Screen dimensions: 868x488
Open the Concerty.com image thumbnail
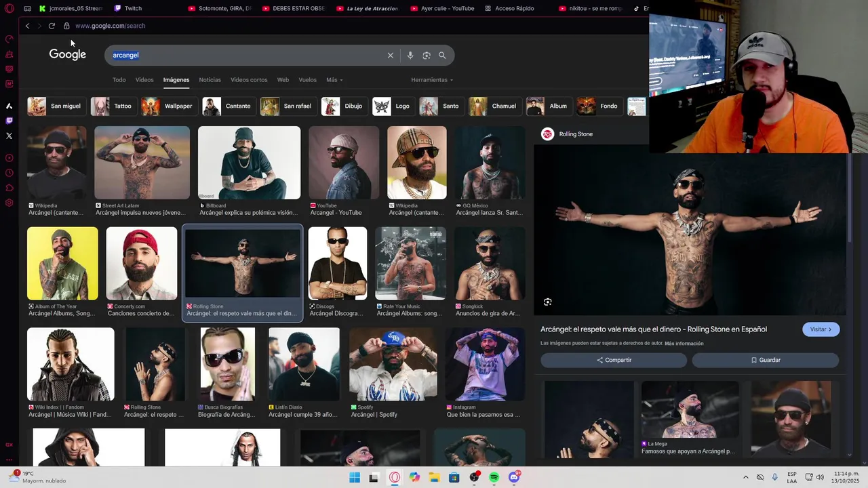(142, 264)
